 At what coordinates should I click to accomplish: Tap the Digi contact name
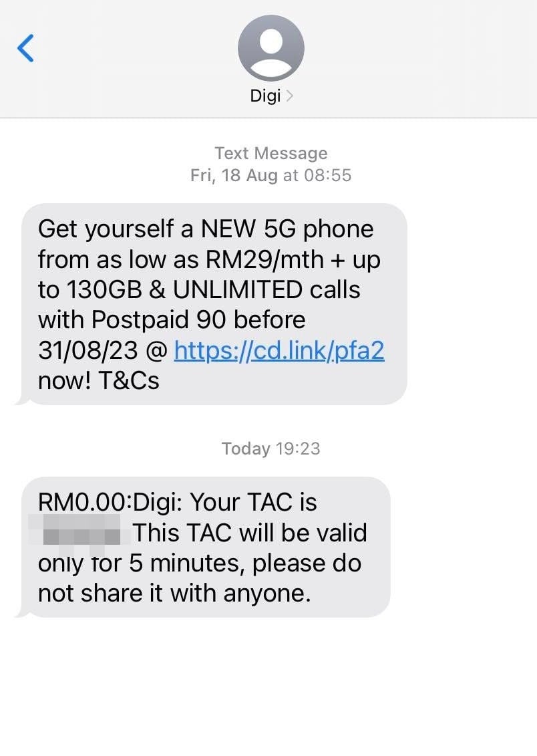pyautogui.click(x=265, y=96)
